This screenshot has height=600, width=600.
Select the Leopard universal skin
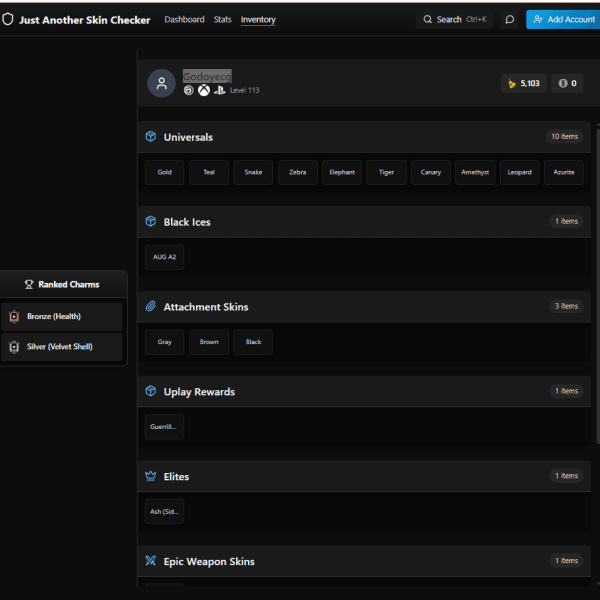coord(520,172)
